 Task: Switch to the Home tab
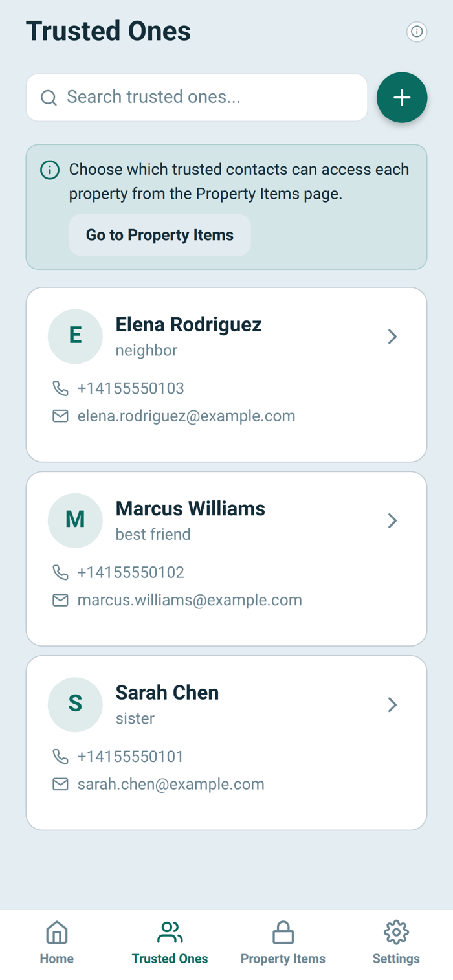[x=56, y=942]
